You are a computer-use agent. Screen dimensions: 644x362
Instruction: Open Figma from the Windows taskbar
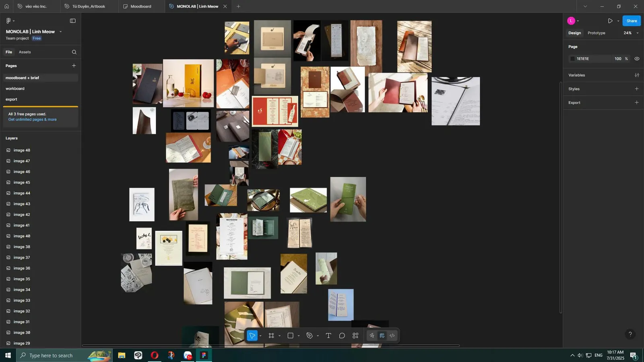(x=204, y=355)
